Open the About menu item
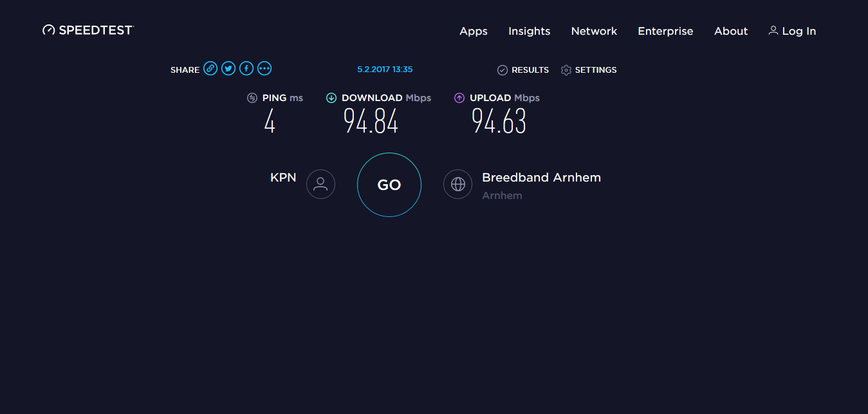The width and height of the screenshot is (868, 414). click(x=731, y=31)
